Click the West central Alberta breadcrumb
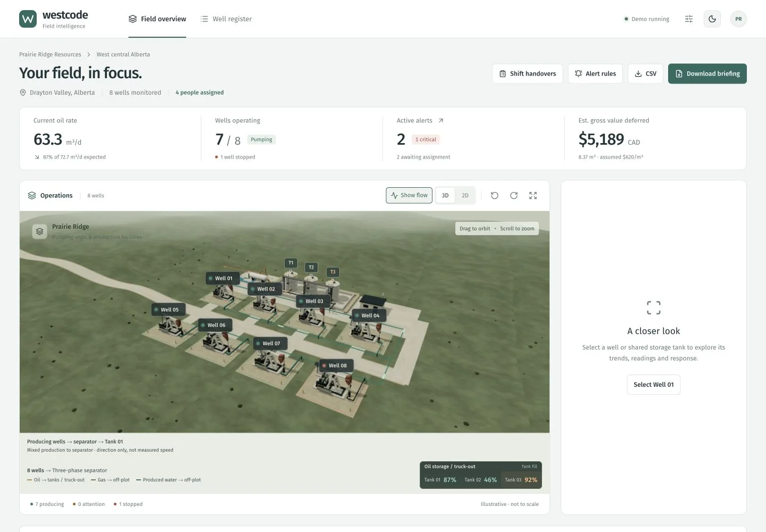Image resolution: width=766 pixels, height=532 pixels. pyautogui.click(x=123, y=54)
